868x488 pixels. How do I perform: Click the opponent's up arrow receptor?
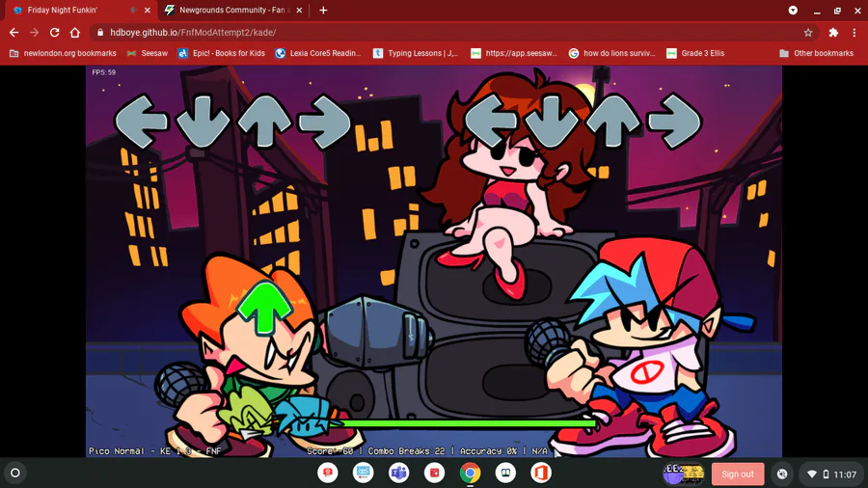(264, 122)
